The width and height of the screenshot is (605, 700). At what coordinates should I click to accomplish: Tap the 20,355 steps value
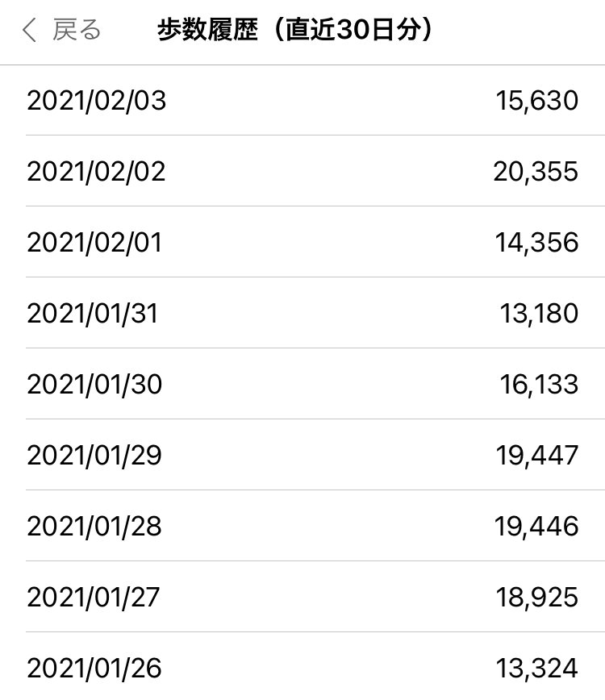pos(536,172)
